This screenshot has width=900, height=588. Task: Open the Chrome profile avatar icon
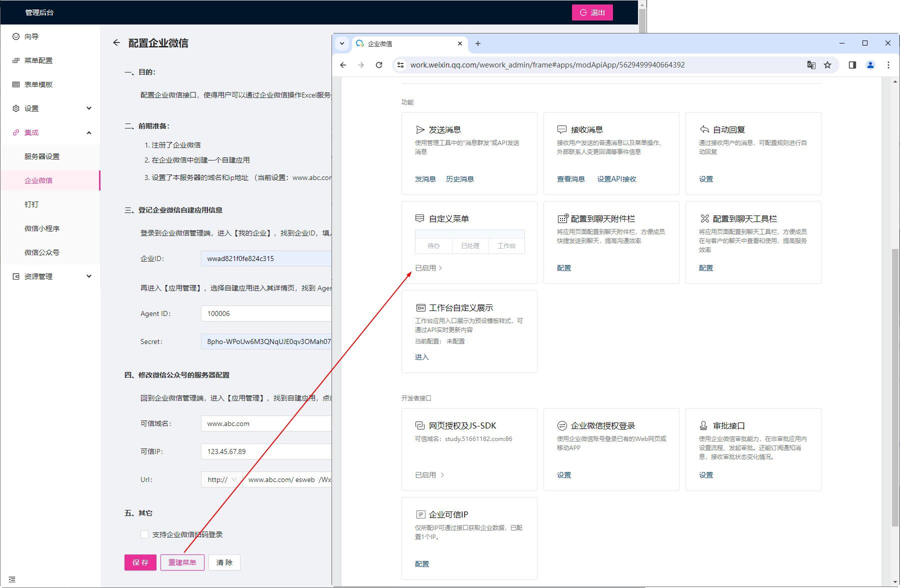click(870, 65)
